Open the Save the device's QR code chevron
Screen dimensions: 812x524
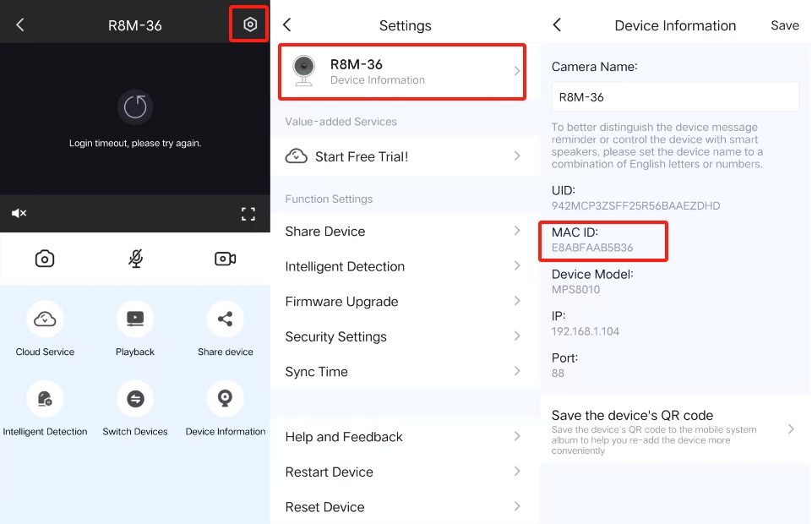point(791,429)
